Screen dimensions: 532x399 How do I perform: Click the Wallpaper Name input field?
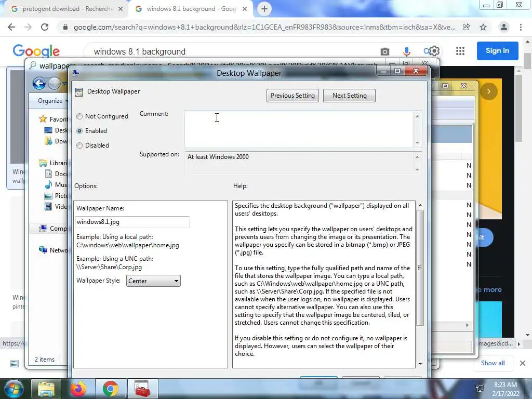point(132,222)
